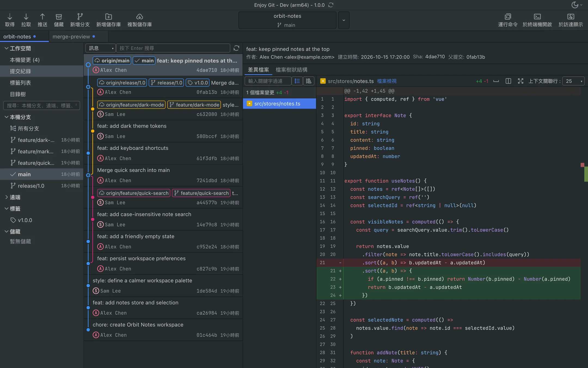
Task: Open the 運行命令 (Run command) tool
Action: (508, 17)
